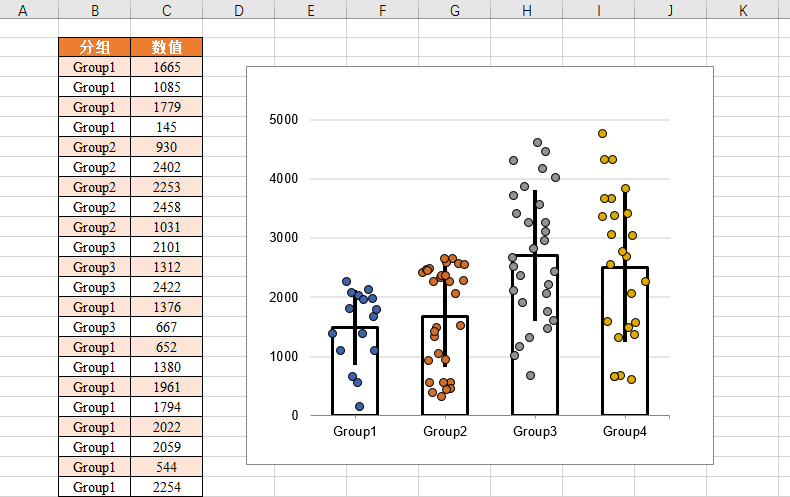The image size is (790, 497).
Task: Click Group1 cell beside value 2254
Action: 95,487
